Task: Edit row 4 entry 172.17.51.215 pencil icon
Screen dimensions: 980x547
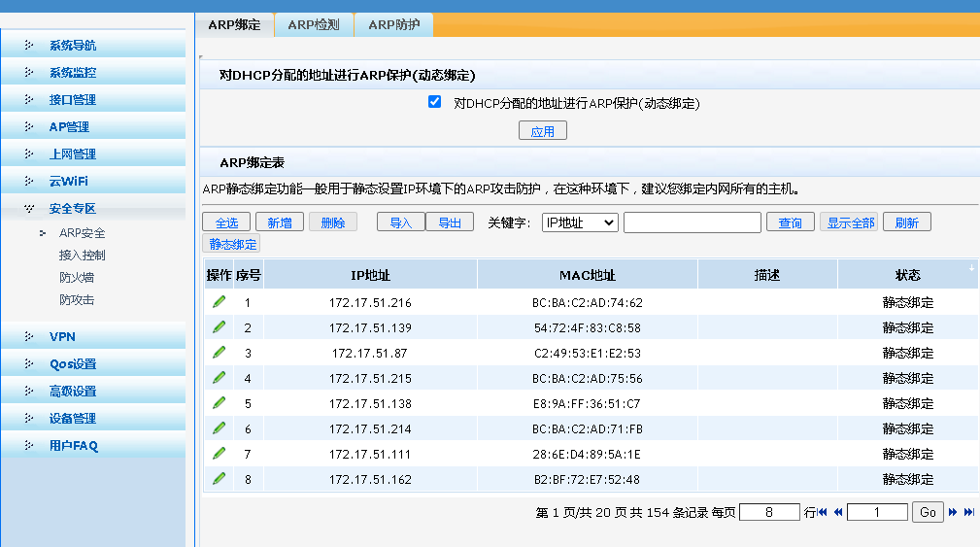Action: [219, 378]
